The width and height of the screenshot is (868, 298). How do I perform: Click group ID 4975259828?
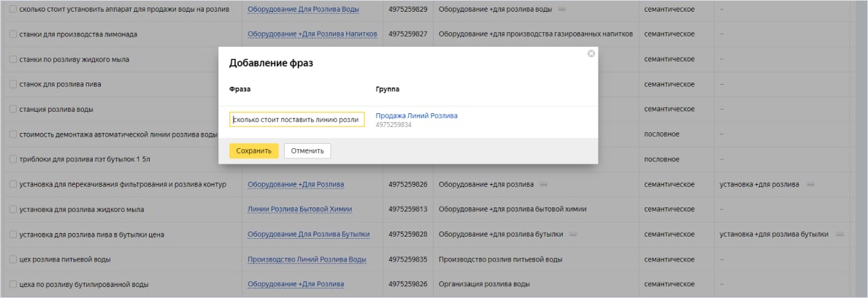pyautogui.click(x=408, y=234)
